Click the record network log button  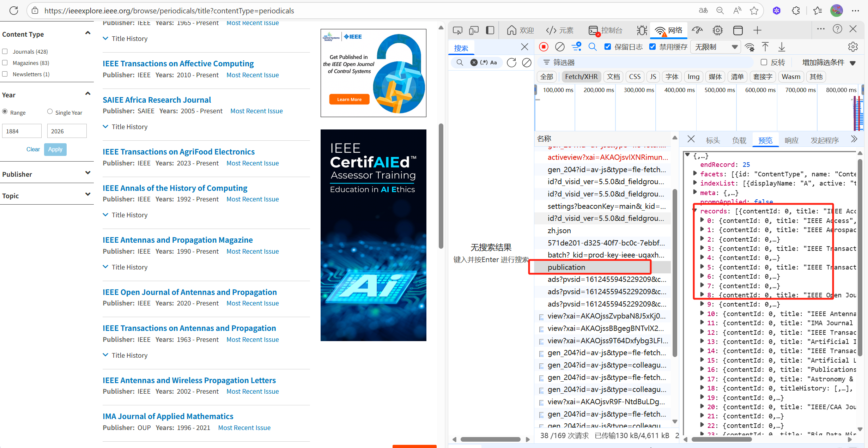pos(544,47)
